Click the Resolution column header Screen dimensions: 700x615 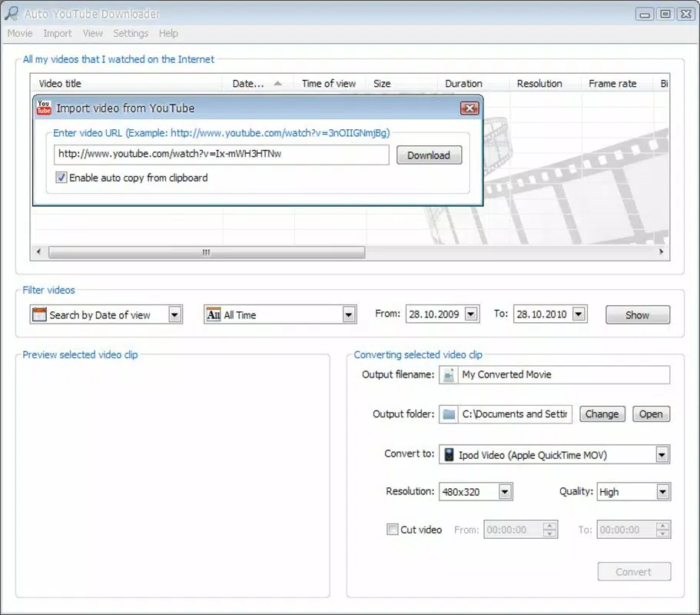coord(546,84)
